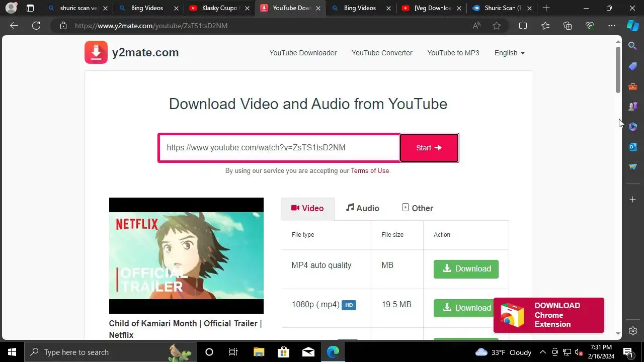Show hidden system tray icons
The width and height of the screenshot is (644, 362).
click(542, 352)
